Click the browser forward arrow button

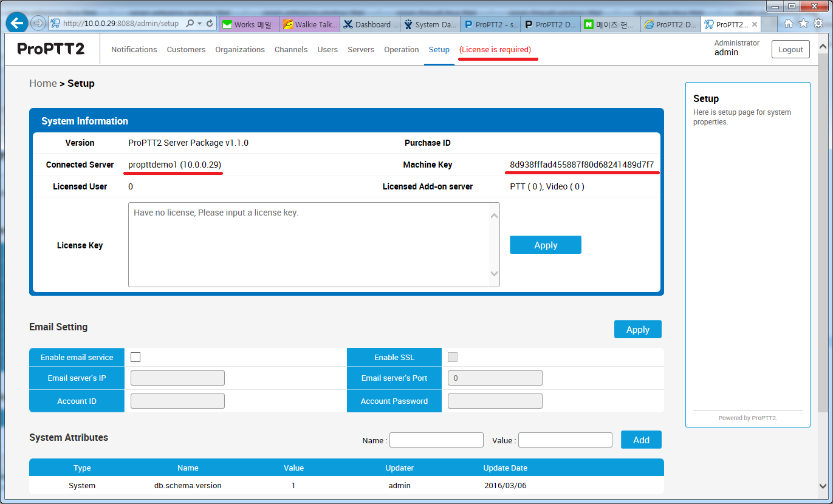[x=38, y=24]
